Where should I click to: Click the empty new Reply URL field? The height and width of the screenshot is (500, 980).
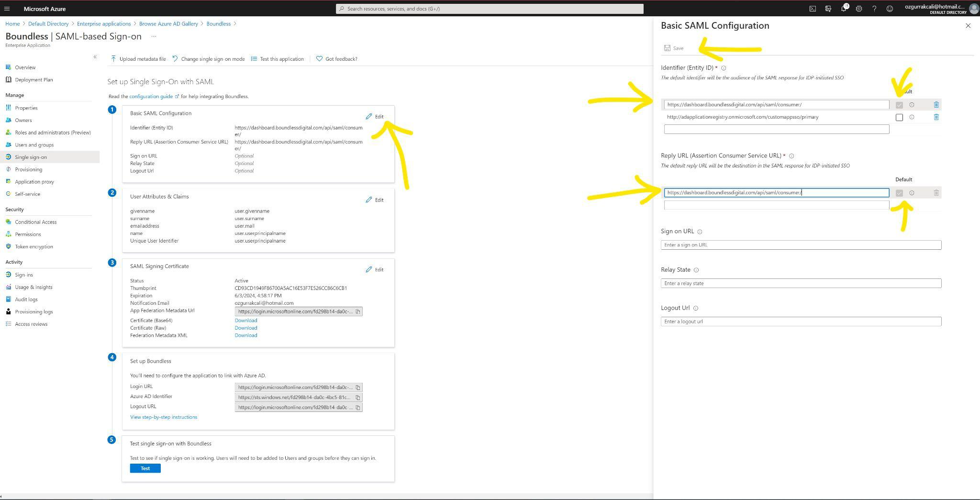click(x=777, y=205)
